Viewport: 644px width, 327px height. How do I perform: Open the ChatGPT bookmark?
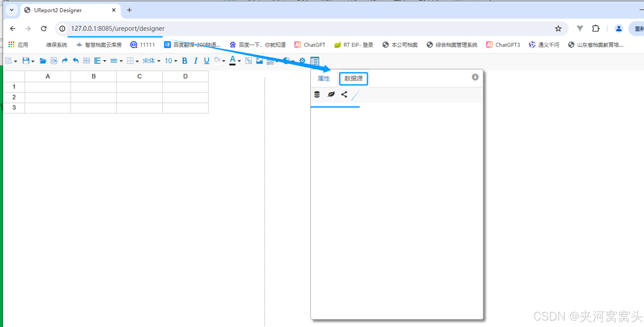pos(310,45)
